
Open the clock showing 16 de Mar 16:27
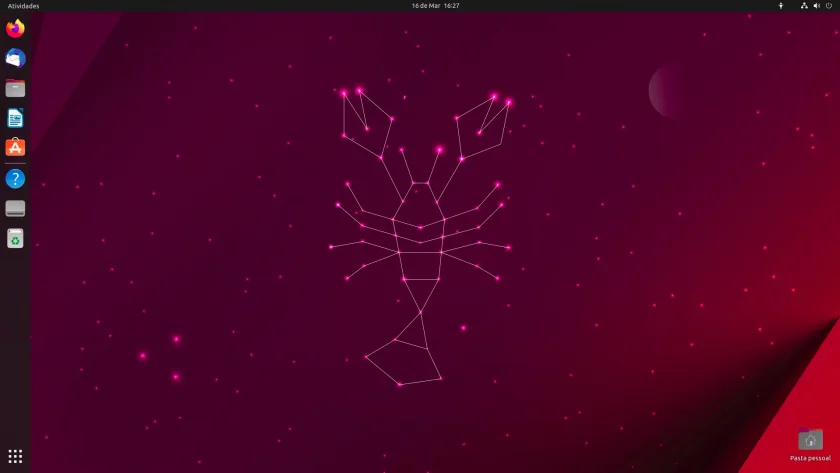point(435,6)
